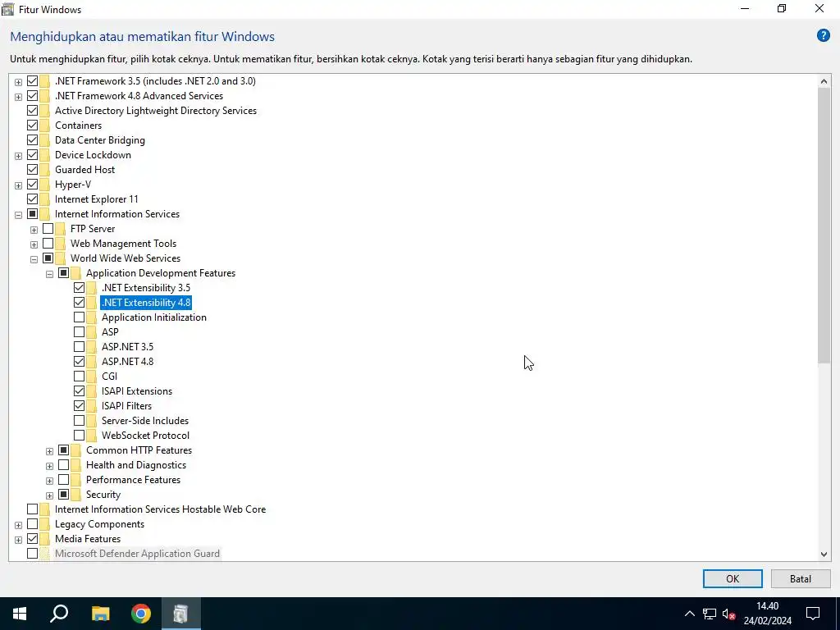The width and height of the screenshot is (840, 630).
Task: Open the network status tray icon
Action: [710, 614]
